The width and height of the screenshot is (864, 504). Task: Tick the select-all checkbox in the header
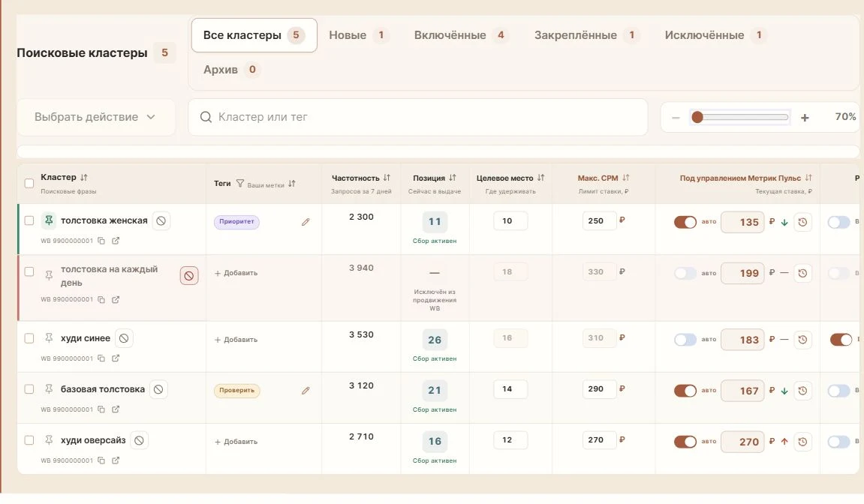[29, 184]
